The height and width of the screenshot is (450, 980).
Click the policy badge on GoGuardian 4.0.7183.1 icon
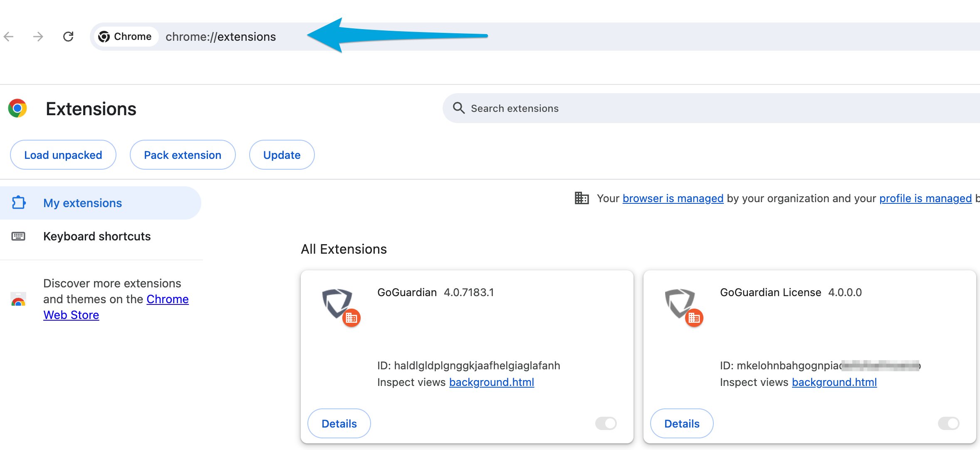point(351,318)
